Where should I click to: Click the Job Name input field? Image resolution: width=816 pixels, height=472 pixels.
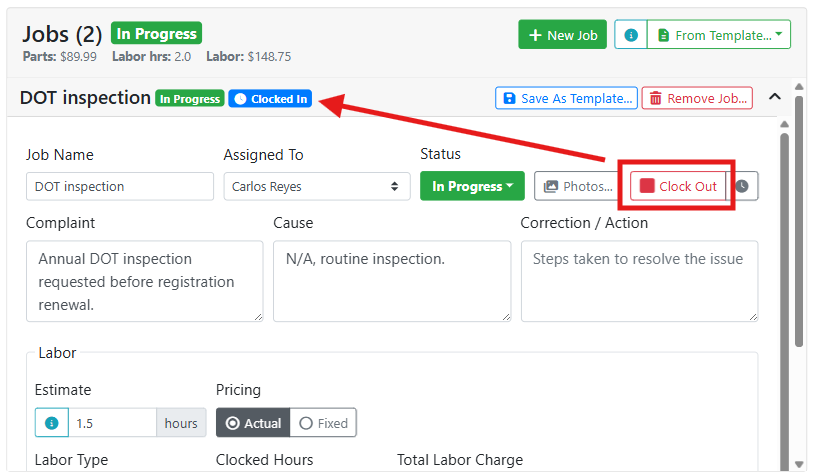pos(120,186)
